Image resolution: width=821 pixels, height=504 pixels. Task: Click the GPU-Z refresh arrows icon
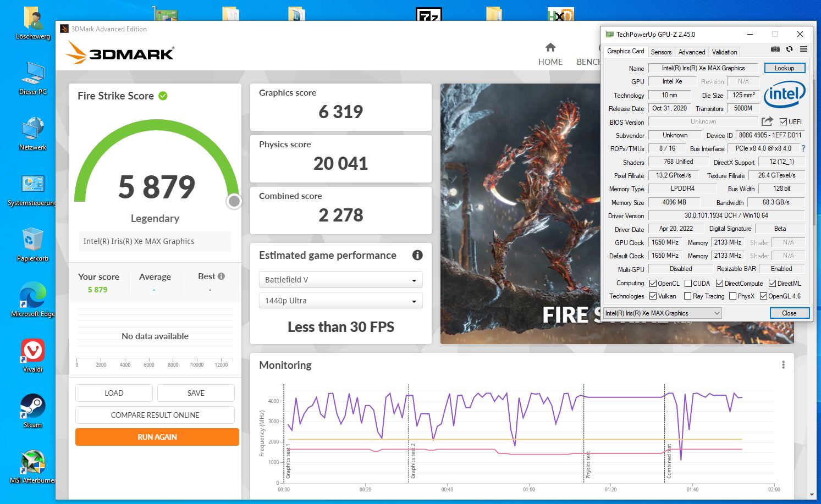[789, 49]
